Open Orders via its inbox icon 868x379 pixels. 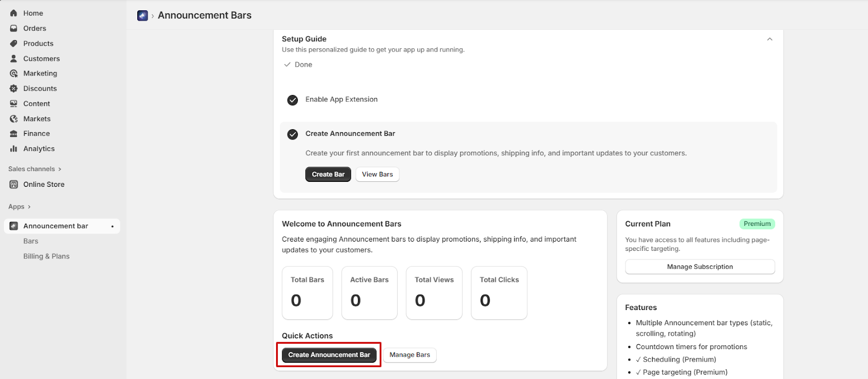pos(14,28)
